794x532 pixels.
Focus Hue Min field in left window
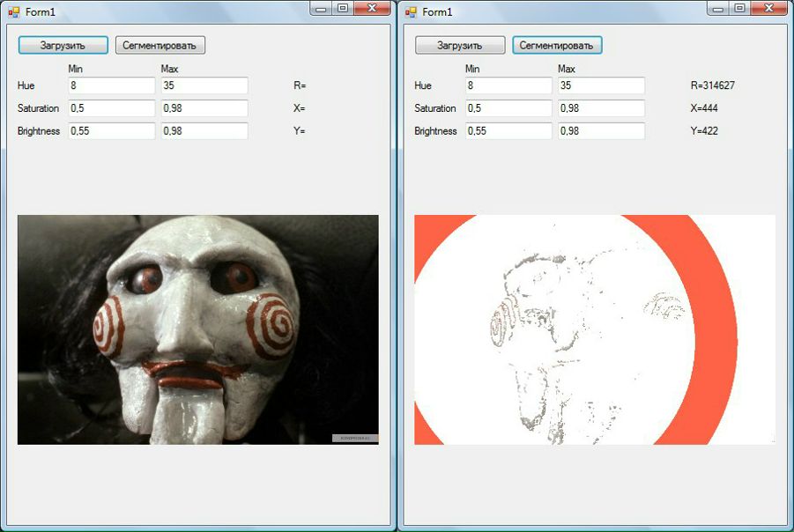click(x=112, y=85)
